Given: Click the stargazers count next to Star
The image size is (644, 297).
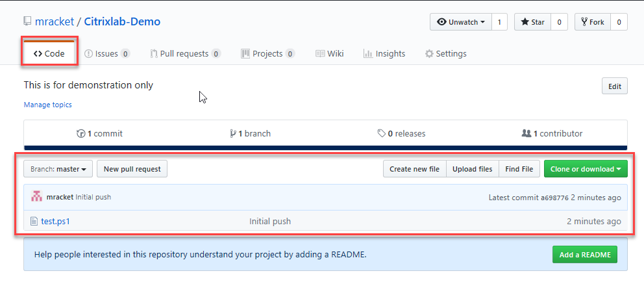Looking at the screenshot, I should pos(559,22).
